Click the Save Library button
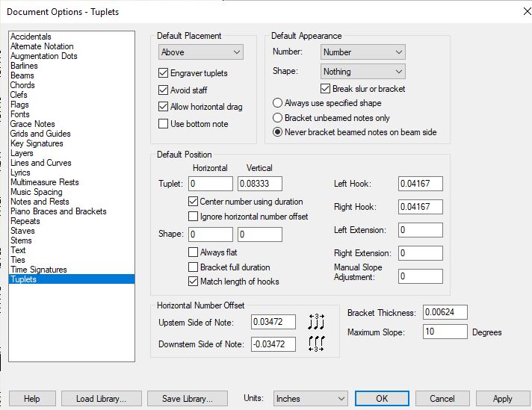The image size is (532, 410). 188,399
